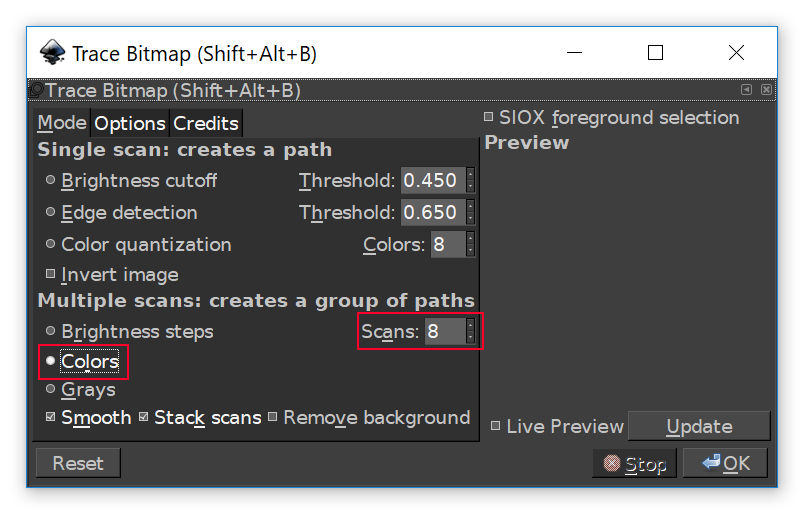Choose Edge detection scan mode

click(x=51, y=213)
